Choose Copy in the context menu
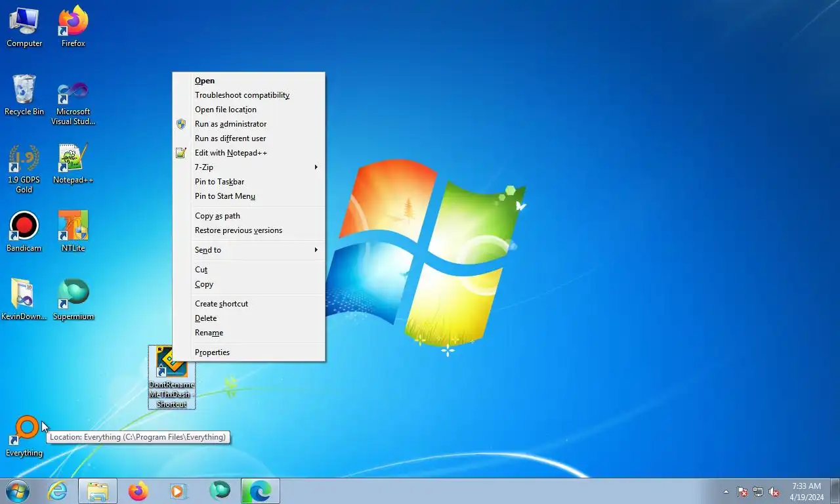The width and height of the screenshot is (840, 504). coord(249,284)
